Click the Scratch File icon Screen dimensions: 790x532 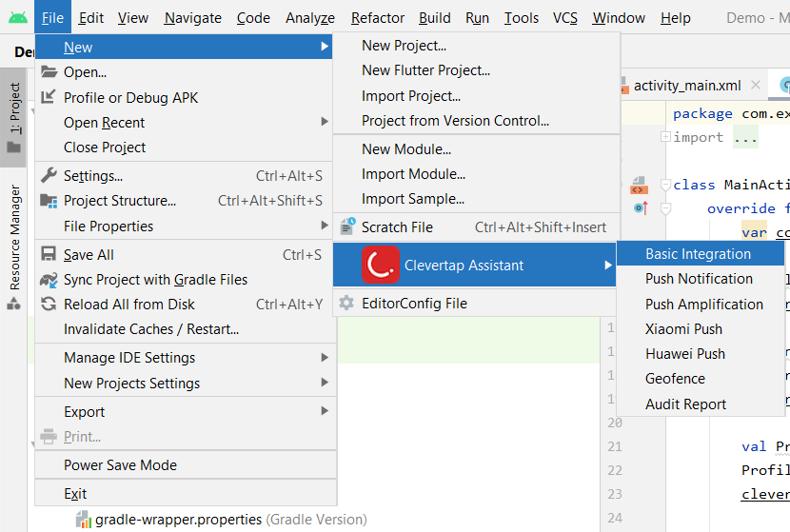tap(347, 227)
